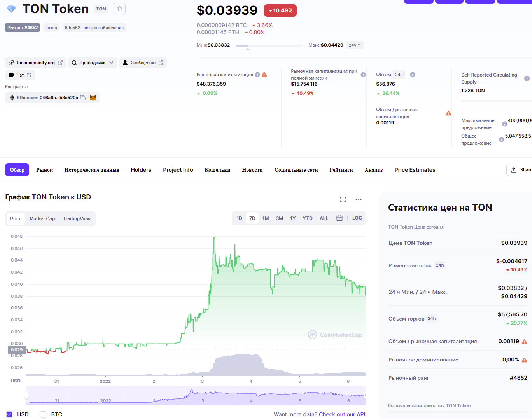Click market dominance warning icon

pyautogui.click(x=524, y=360)
